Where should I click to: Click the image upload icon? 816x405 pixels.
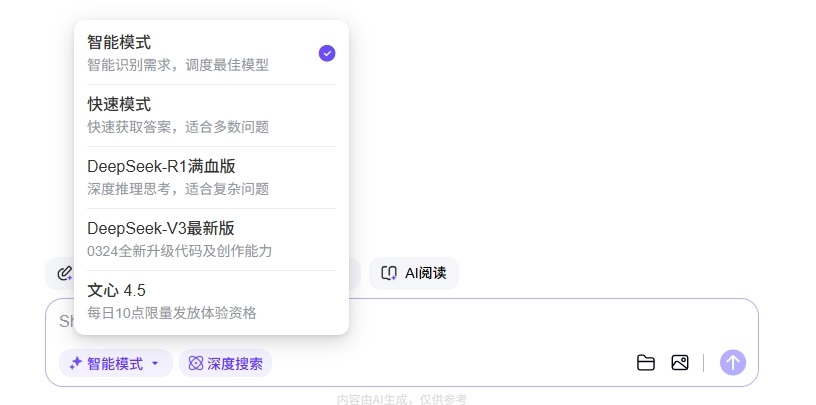tap(680, 362)
